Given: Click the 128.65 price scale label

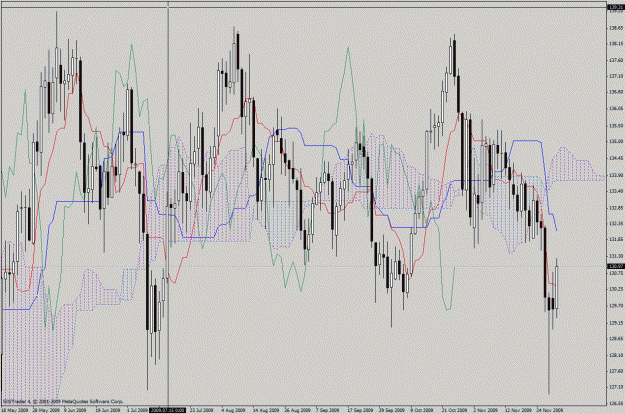Looking at the screenshot, I should coord(616,339).
